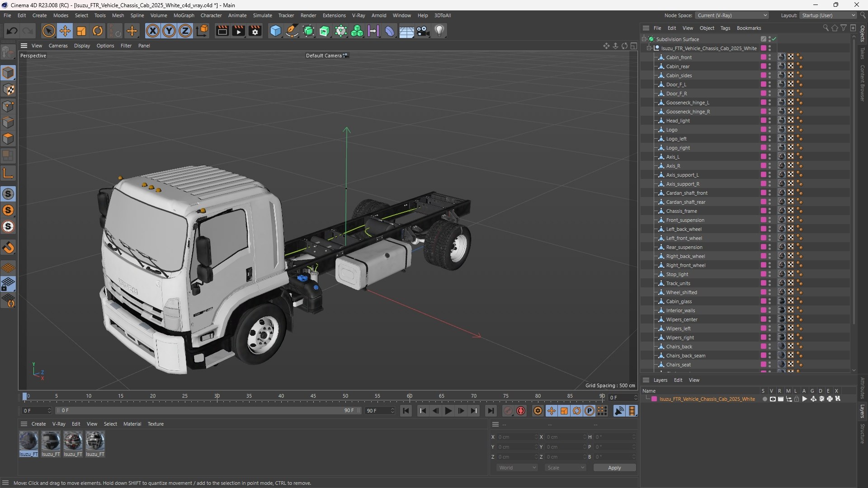Add Camera object icon
The image size is (868, 488).
(423, 31)
